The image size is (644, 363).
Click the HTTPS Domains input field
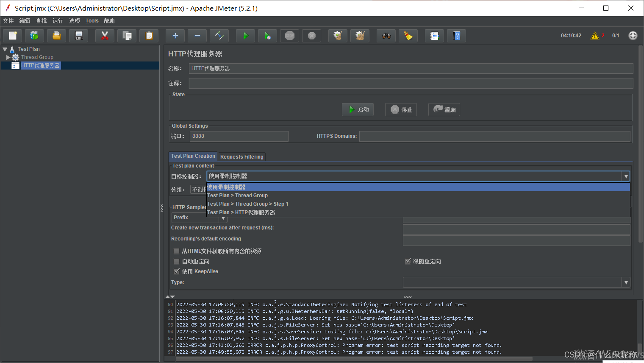click(495, 136)
